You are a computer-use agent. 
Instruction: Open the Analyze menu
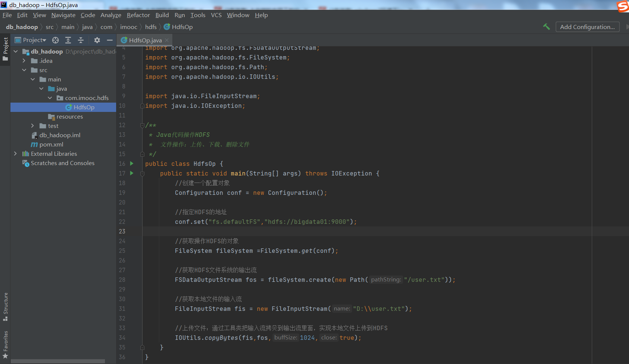[111, 15]
